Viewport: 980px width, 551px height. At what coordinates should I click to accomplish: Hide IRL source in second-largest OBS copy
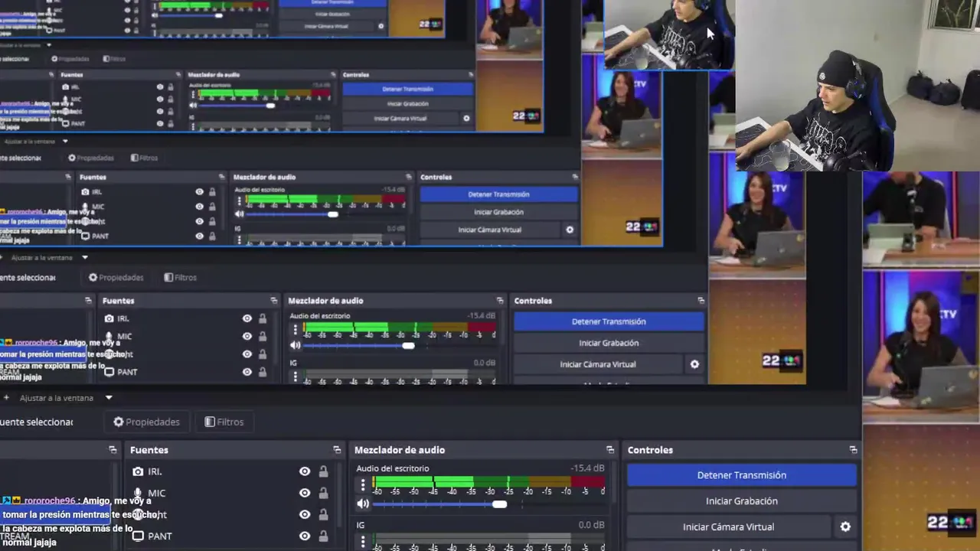247,318
